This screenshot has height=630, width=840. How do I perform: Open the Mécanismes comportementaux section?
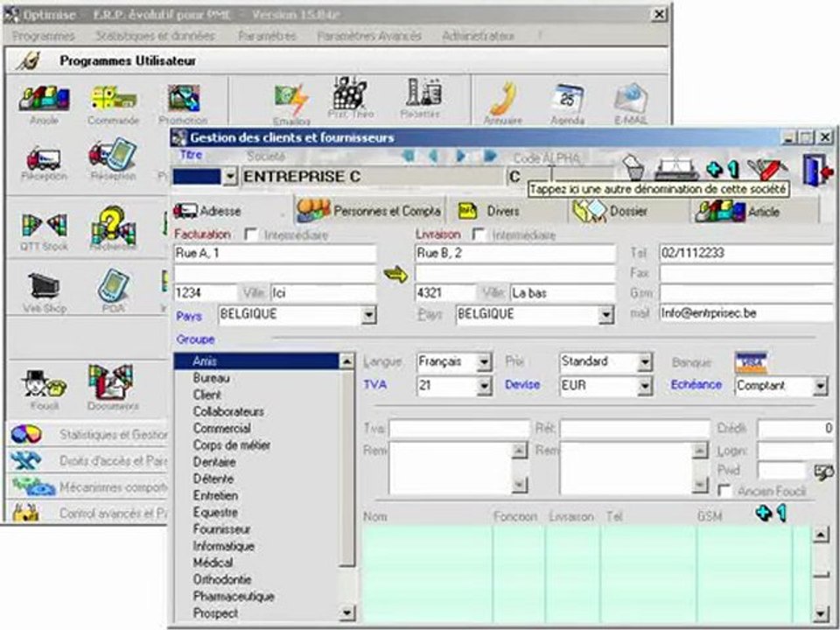click(88, 487)
